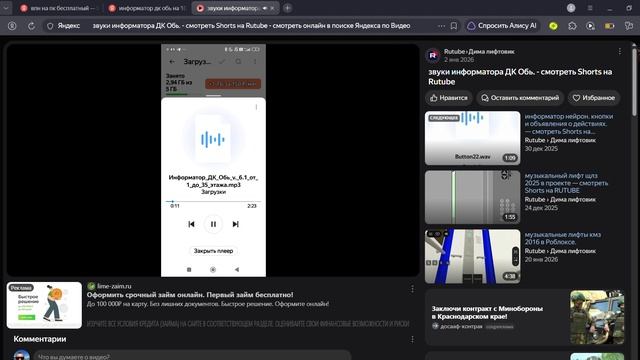The width and height of the screenshot is (640, 360).
Task: Click the far-right toolbar icon after the battery
Action: pos(629,26)
